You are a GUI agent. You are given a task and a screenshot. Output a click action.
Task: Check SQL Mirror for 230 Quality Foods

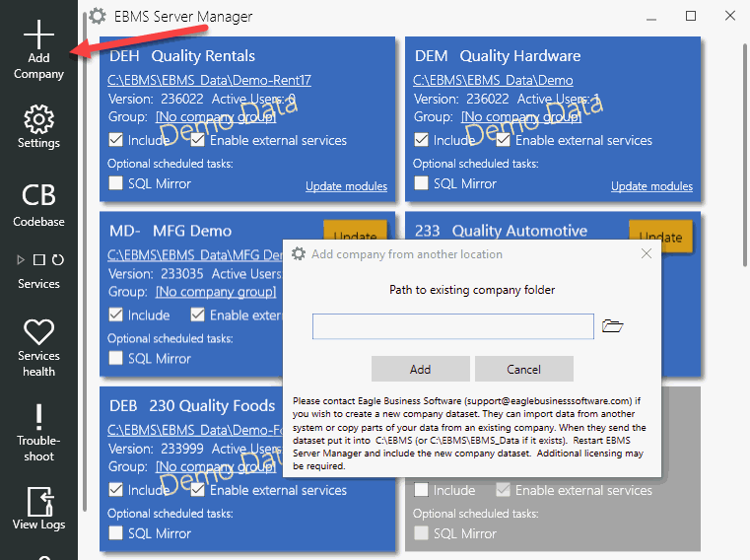[x=115, y=532]
